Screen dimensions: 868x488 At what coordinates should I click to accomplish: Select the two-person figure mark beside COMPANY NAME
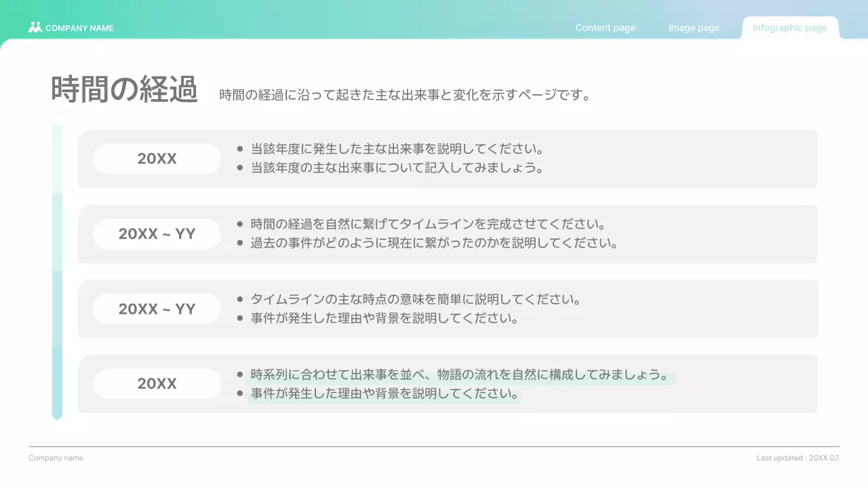point(33,27)
